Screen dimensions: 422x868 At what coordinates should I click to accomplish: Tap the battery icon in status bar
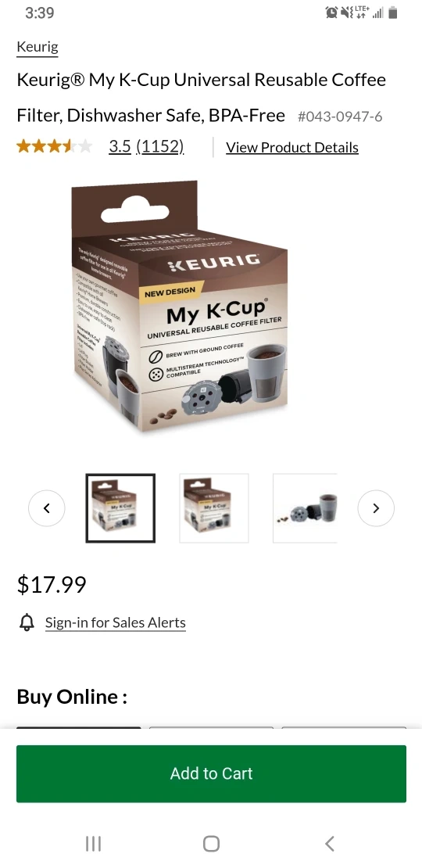coord(392,13)
